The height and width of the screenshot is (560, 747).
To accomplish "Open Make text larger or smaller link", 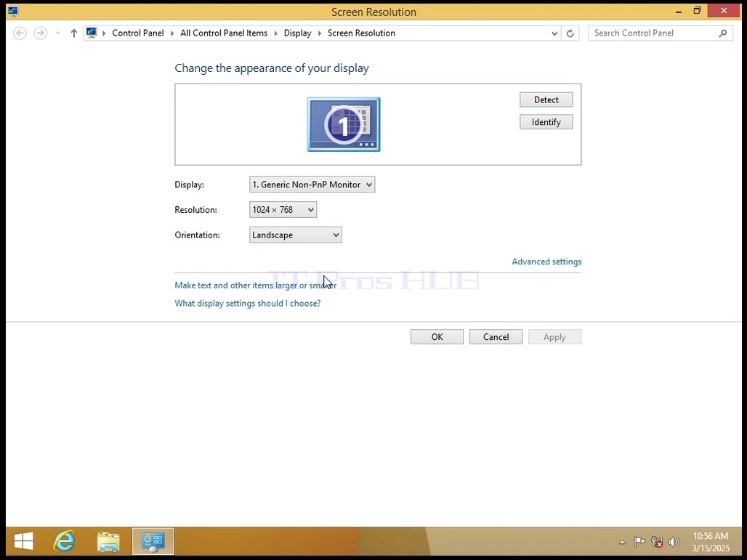I will pyautogui.click(x=255, y=285).
